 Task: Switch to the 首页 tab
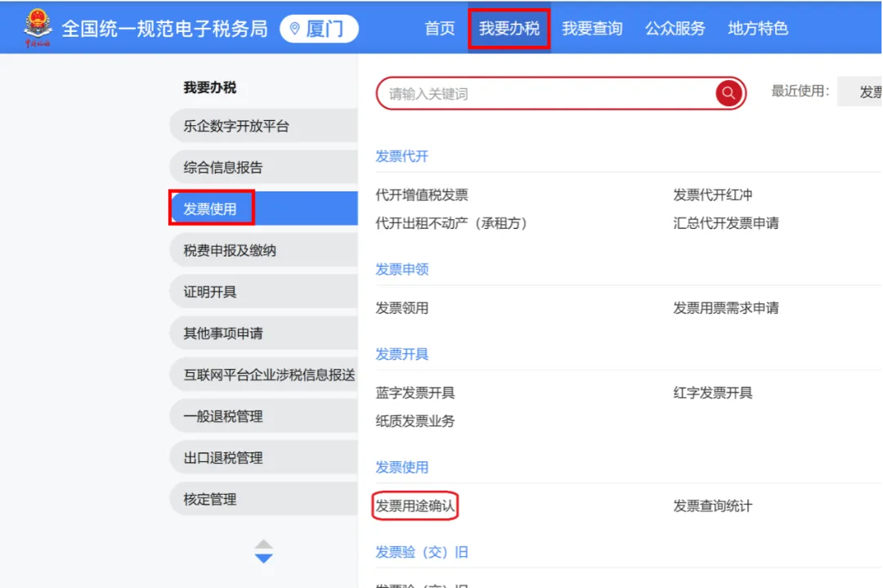tap(439, 27)
